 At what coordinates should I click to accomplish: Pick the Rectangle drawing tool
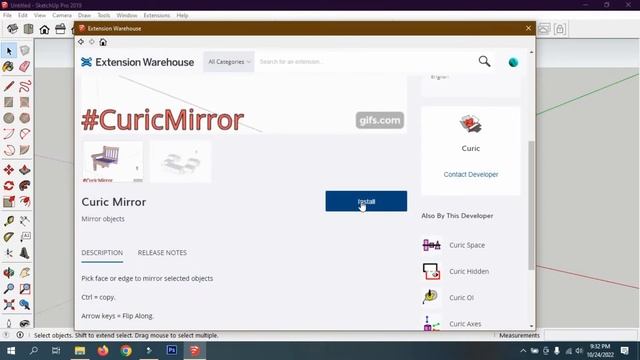[x=9, y=102]
